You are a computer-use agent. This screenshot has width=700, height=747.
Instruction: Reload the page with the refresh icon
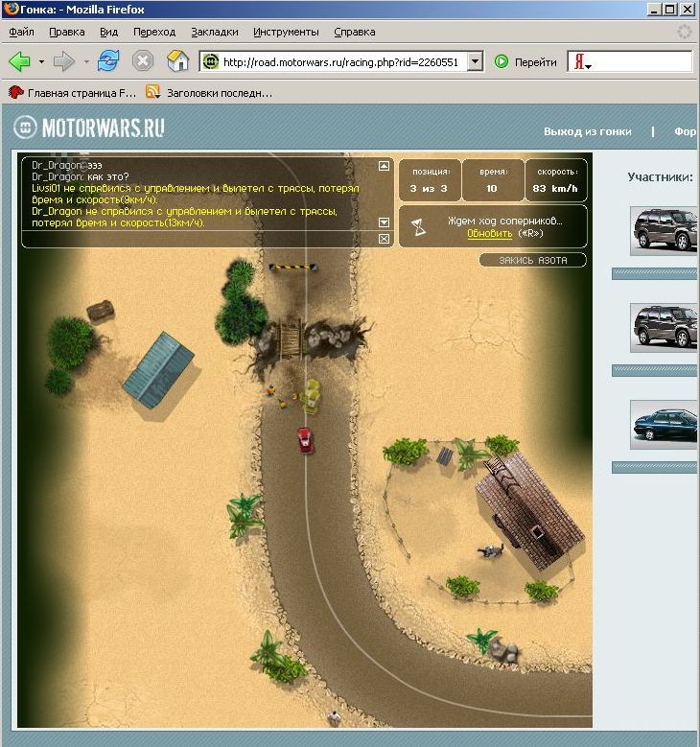tap(108, 61)
